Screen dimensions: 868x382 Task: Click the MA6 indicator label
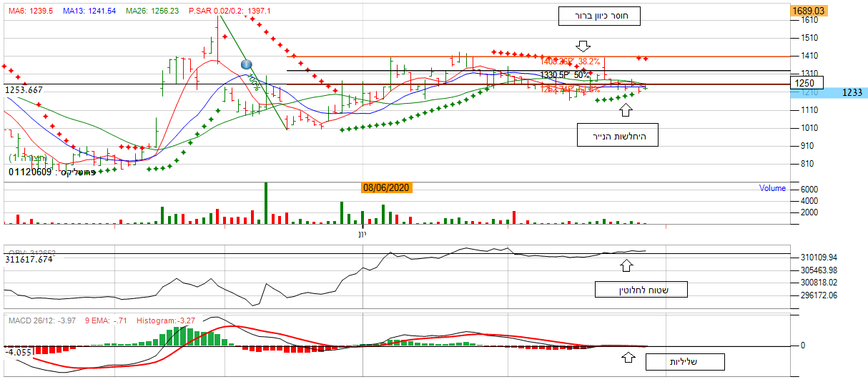point(31,12)
